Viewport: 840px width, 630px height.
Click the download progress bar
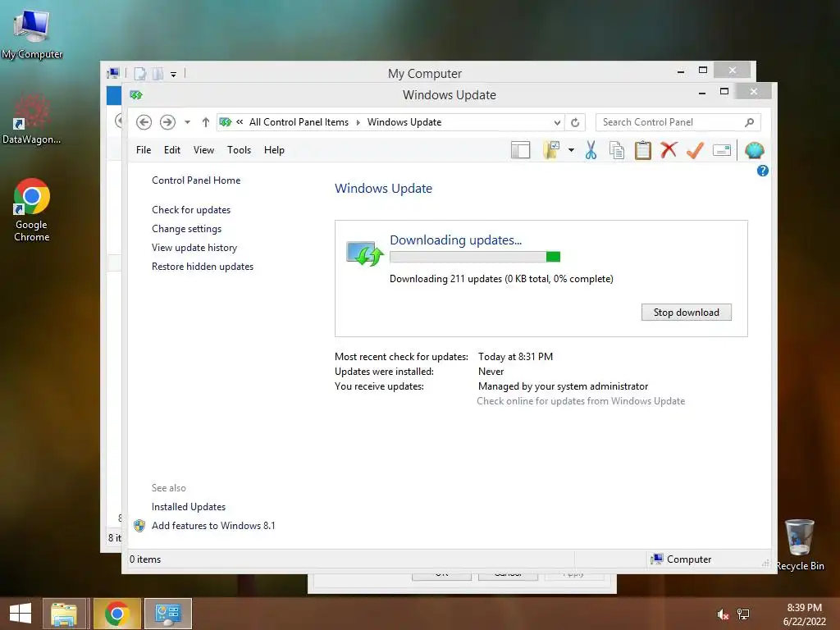[x=475, y=257]
